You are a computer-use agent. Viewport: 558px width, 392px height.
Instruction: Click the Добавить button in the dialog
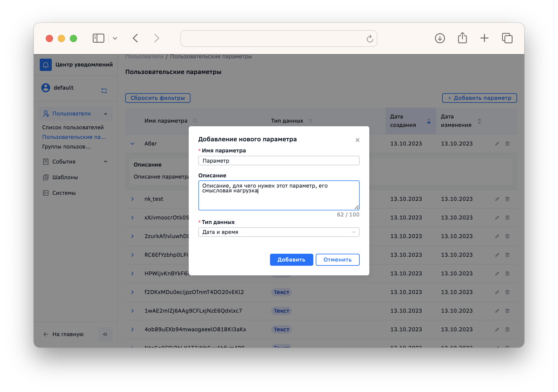[x=291, y=260]
